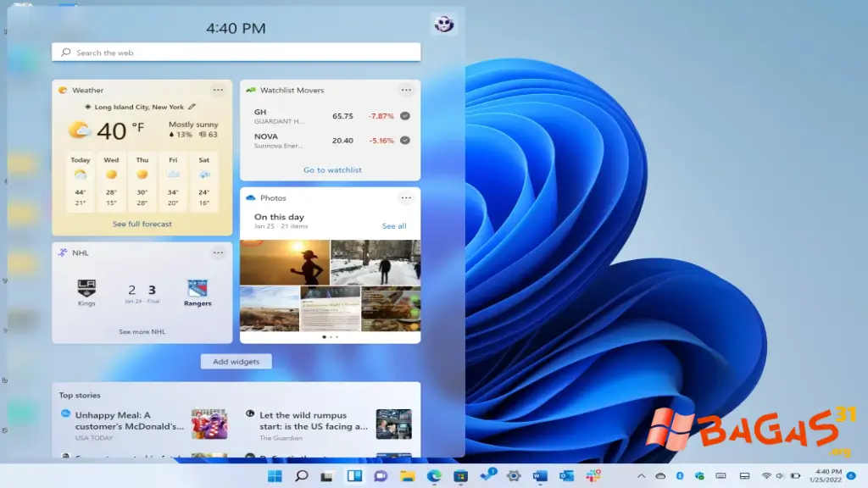Open Photos widget more options

click(406, 197)
